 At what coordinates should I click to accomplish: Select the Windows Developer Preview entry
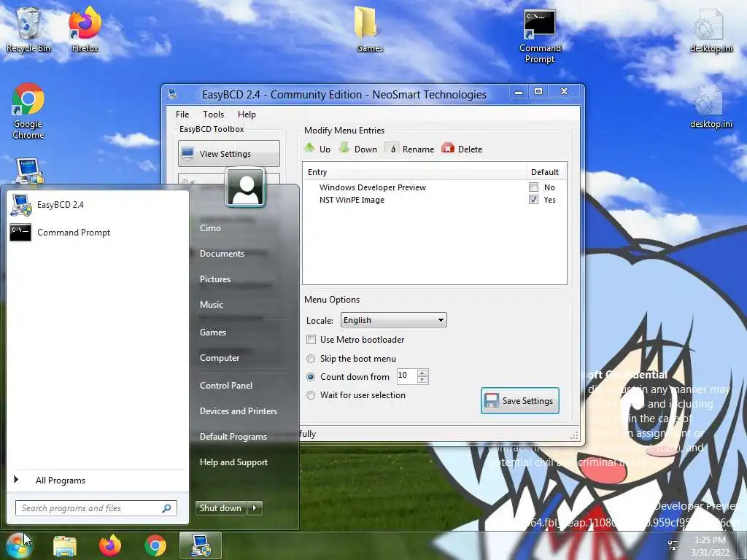tap(373, 187)
